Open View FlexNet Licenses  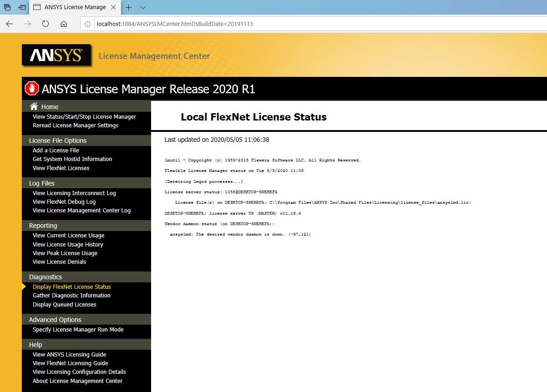coord(61,168)
